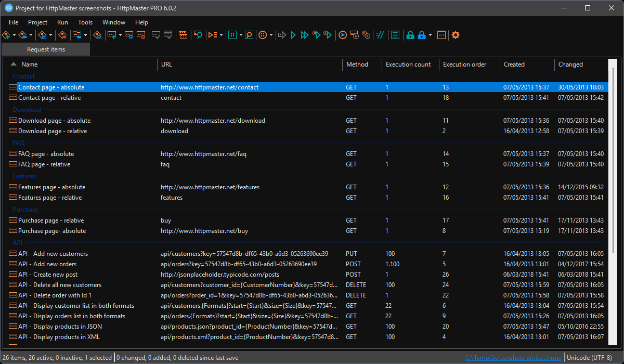Image resolution: width=624 pixels, height=364 pixels.
Task: Click the request item with play badge icon
Action: [x=355, y=35]
